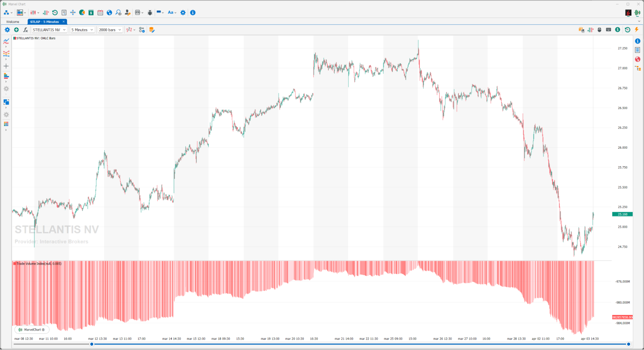Click the blue info icon in top toolbar
This screenshot has width=644, height=350.
point(193,13)
